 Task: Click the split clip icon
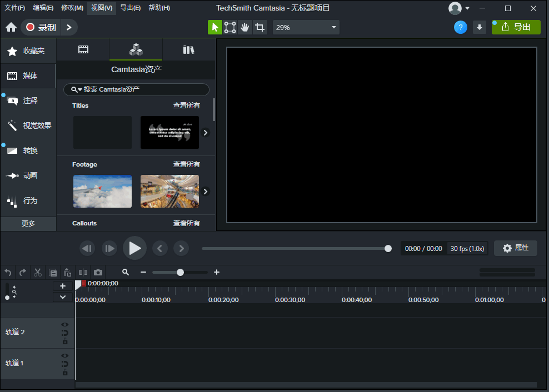[x=83, y=272]
